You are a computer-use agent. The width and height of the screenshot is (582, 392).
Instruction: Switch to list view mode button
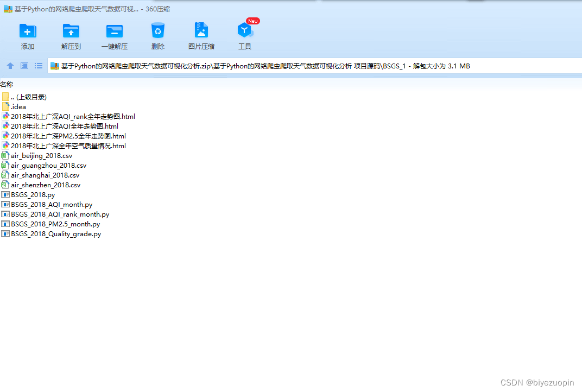pyautogui.click(x=39, y=66)
